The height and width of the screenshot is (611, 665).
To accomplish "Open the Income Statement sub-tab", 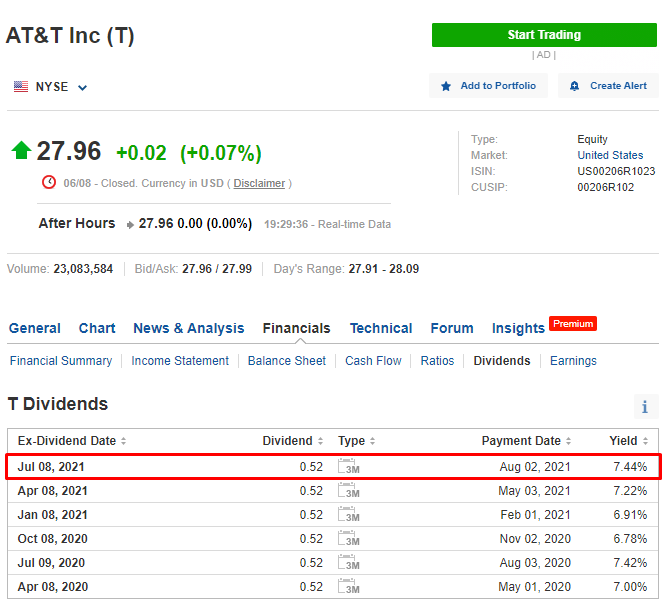I will click(180, 360).
